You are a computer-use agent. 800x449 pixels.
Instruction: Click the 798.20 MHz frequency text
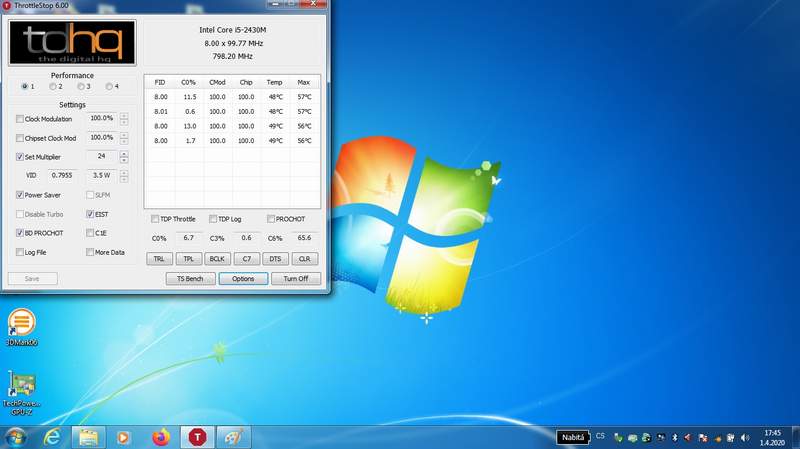[233, 57]
